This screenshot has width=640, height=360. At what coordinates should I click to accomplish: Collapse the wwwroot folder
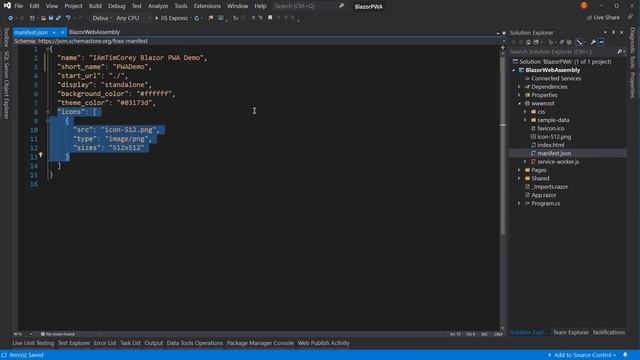tap(520, 104)
